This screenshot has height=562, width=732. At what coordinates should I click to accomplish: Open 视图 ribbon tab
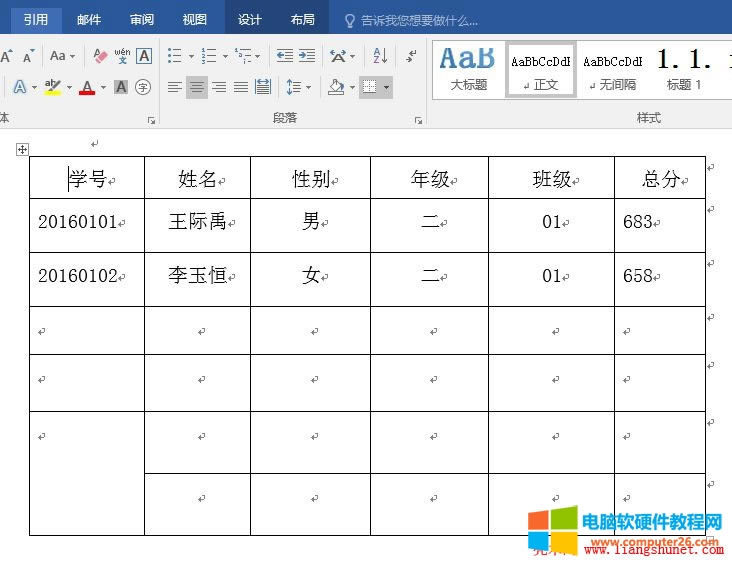195,19
